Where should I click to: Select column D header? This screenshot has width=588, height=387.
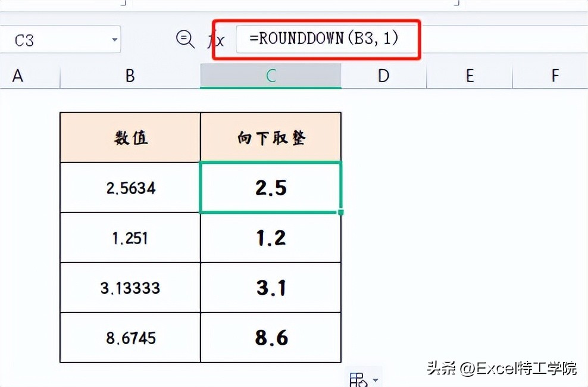[384, 76]
